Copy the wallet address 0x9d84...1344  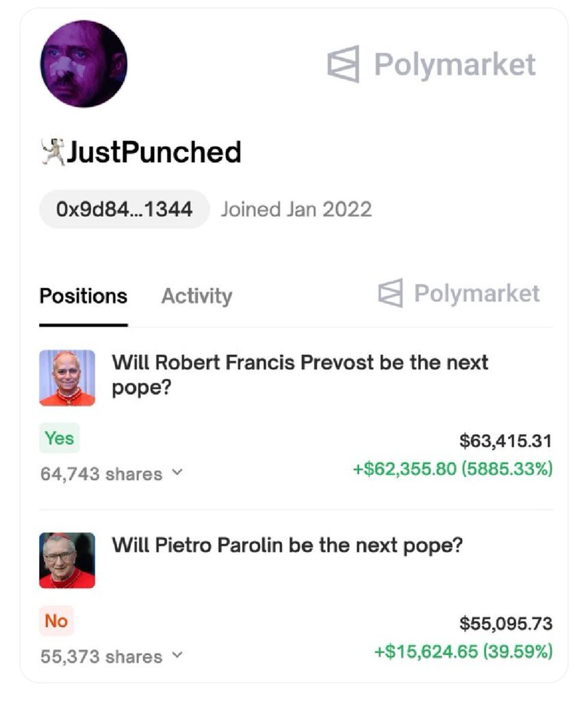[x=124, y=209]
